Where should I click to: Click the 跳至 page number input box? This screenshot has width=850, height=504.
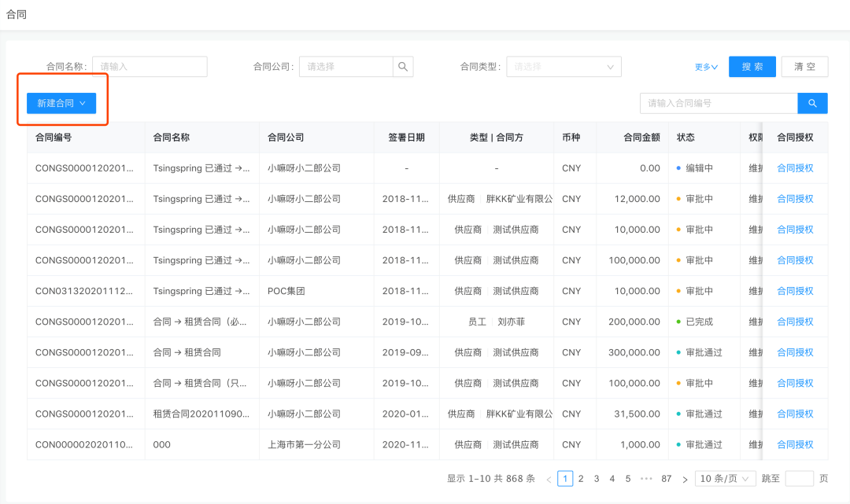coord(799,479)
